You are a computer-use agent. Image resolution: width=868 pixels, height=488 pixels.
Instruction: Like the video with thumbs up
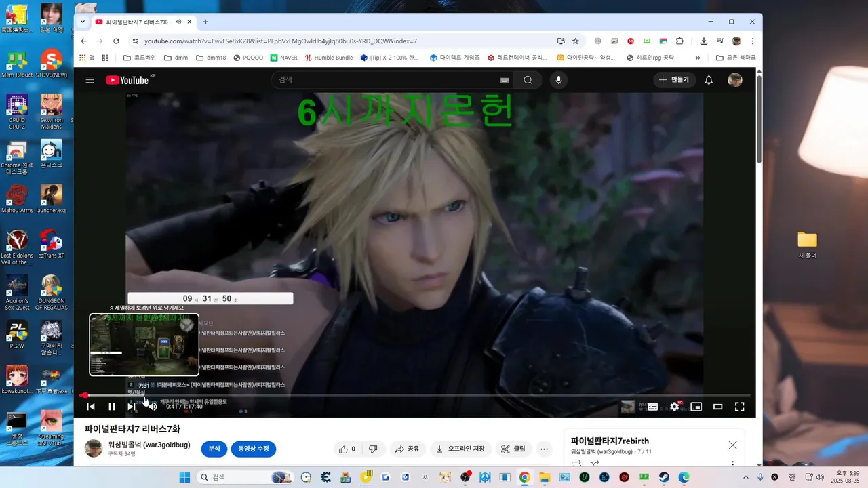(347, 449)
